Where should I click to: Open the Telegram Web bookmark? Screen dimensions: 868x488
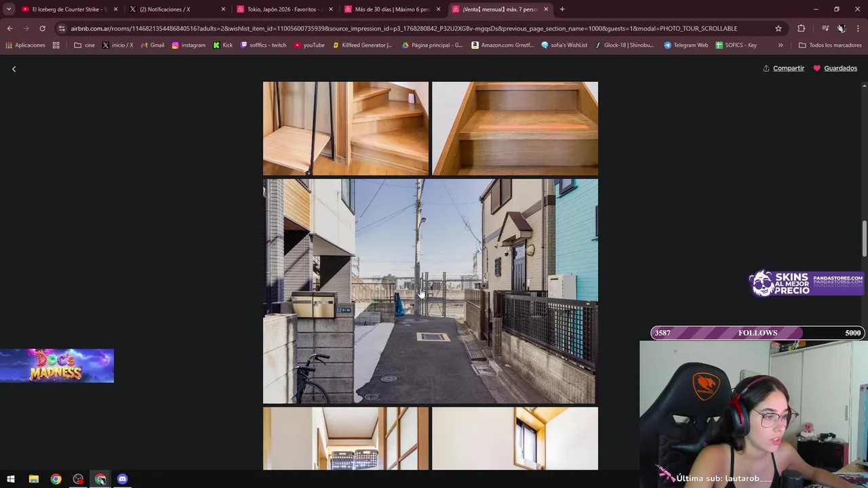point(686,45)
